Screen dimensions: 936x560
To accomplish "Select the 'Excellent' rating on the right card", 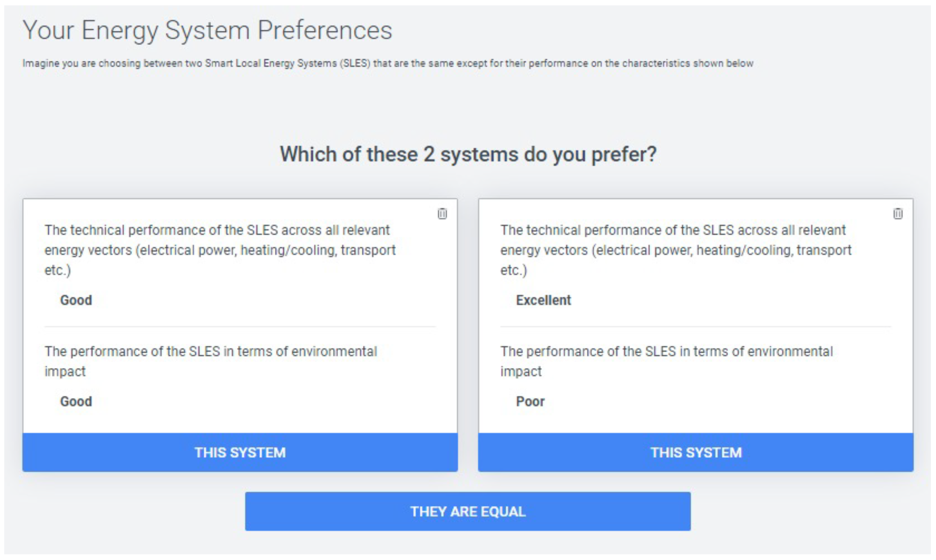I will pos(543,300).
